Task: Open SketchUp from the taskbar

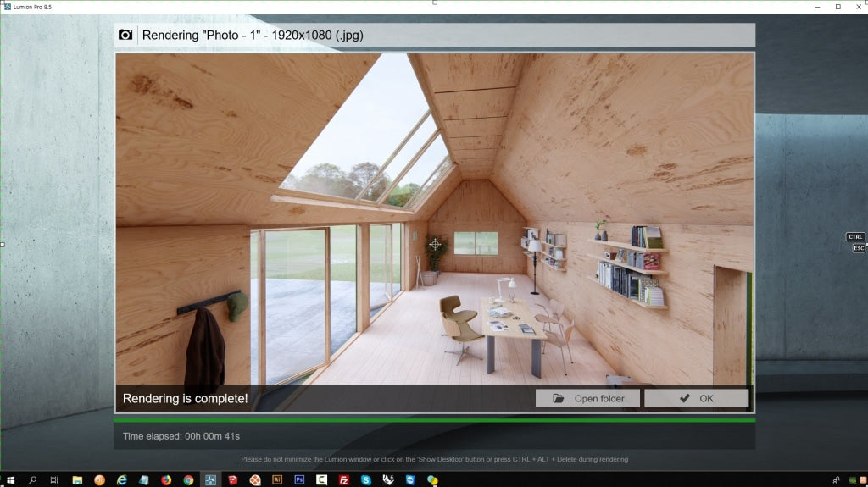Action: pyautogui.click(x=232, y=479)
